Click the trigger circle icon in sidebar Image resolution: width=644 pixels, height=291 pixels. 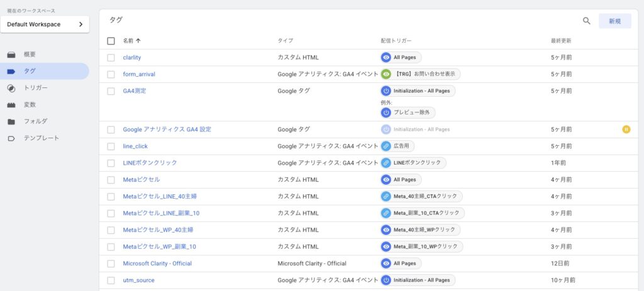point(11,88)
